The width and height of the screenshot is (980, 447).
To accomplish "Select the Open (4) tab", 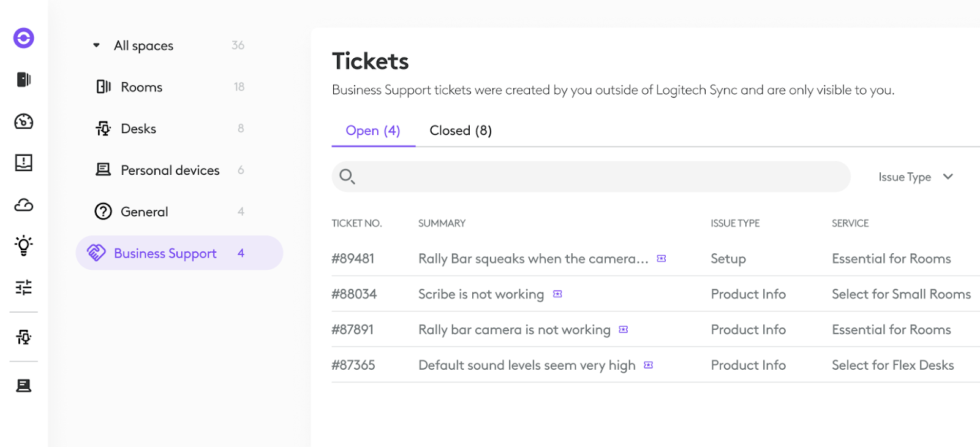I will [373, 131].
